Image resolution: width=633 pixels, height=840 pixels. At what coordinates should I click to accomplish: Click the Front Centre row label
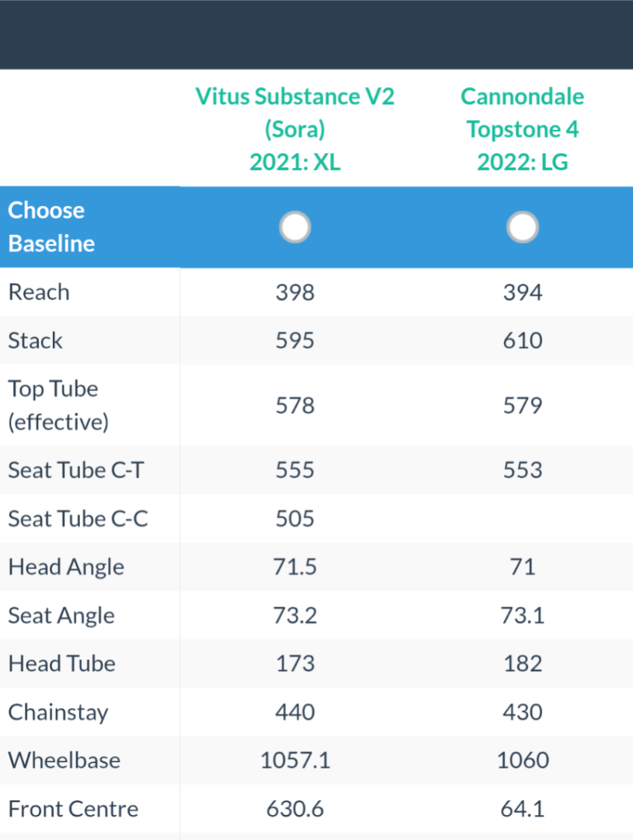pos(73,809)
